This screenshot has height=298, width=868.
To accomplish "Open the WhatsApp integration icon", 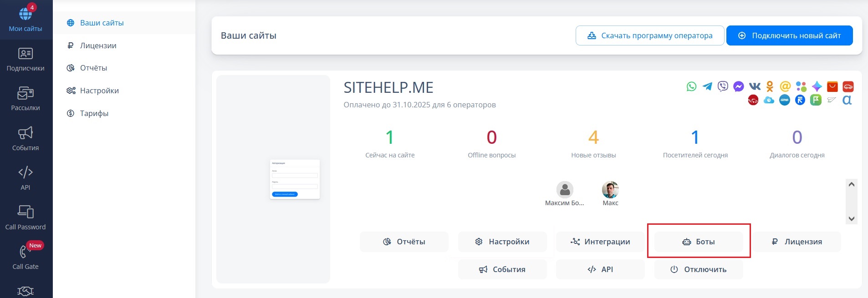I will coord(691,86).
